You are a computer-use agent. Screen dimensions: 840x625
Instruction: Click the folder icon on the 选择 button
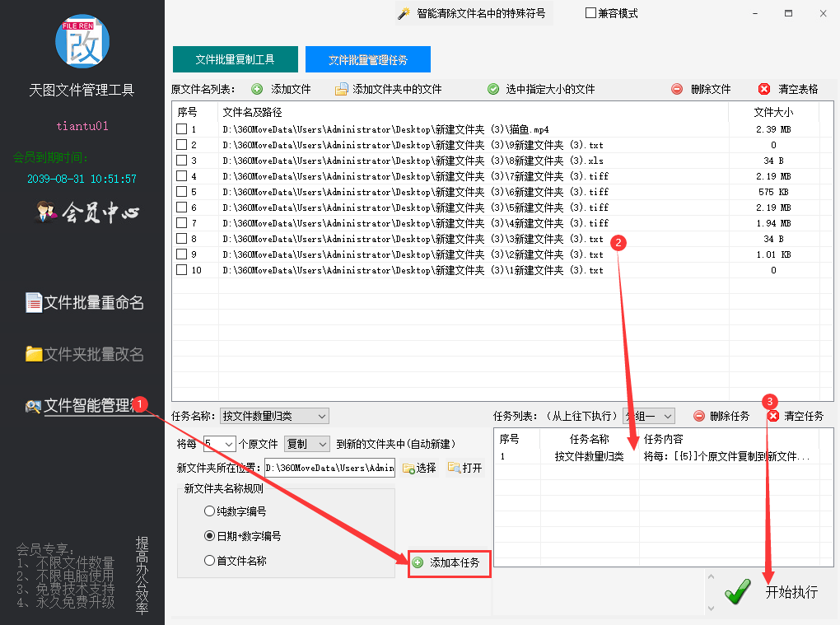pyautogui.click(x=408, y=468)
